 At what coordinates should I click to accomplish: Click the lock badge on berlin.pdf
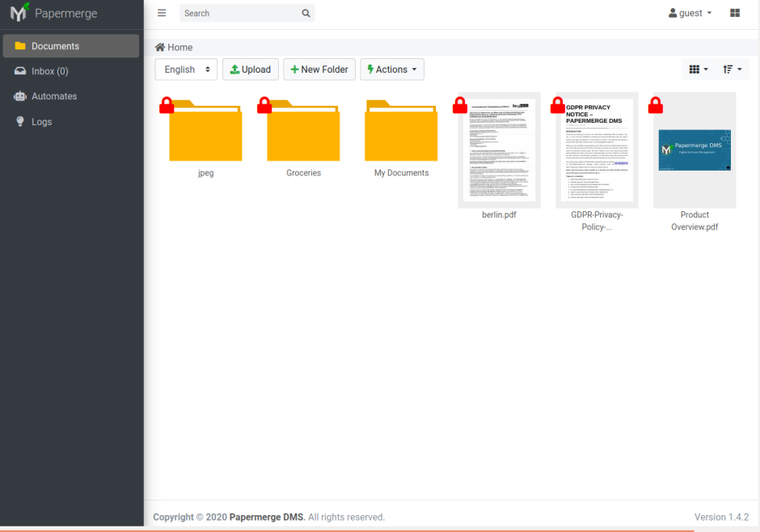point(460,104)
